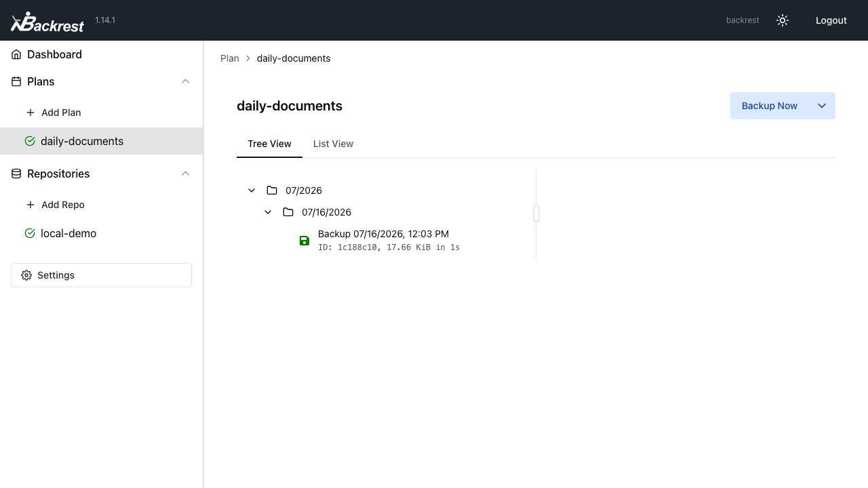Click the local-demo green check status icon

point(30,233)
